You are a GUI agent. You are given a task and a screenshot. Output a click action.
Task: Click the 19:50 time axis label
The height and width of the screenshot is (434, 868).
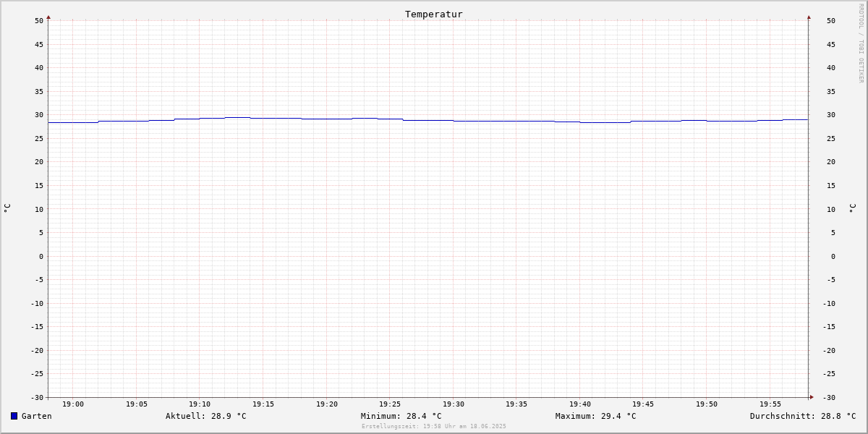coord(707,404)
